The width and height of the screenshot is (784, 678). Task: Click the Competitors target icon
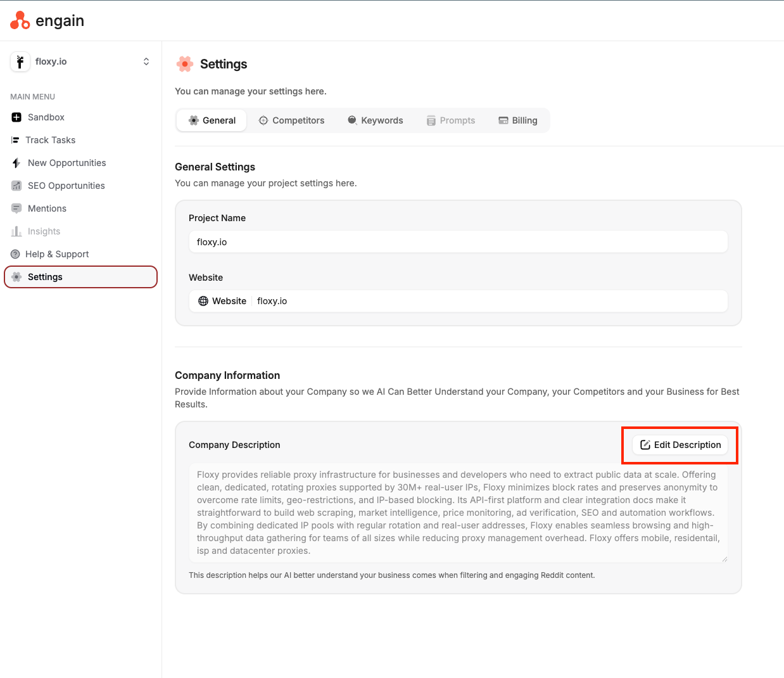pos(263,120)
